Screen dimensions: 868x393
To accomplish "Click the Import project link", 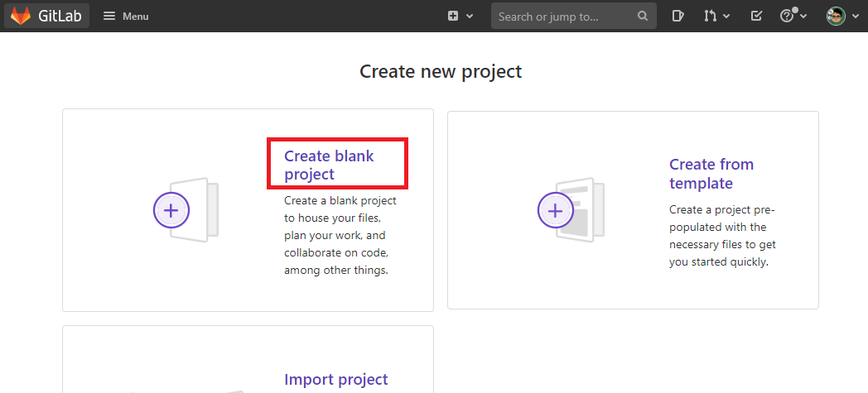I will [336, 379].
